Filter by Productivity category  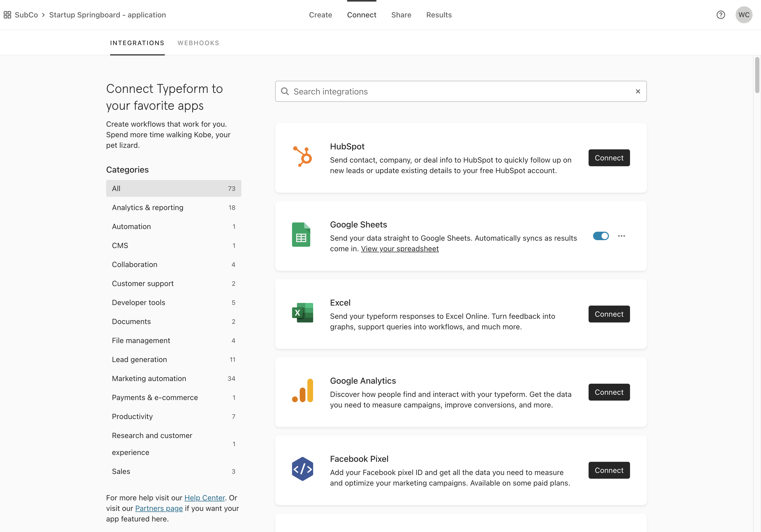click(174, 416)
